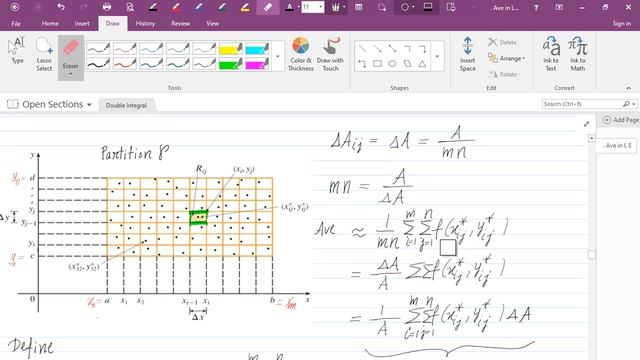
Task: Select the Type tool
Action: 17,51
